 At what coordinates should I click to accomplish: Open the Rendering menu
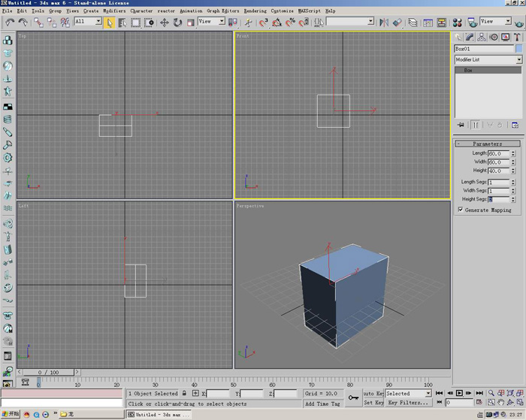[x=255, y=11]
